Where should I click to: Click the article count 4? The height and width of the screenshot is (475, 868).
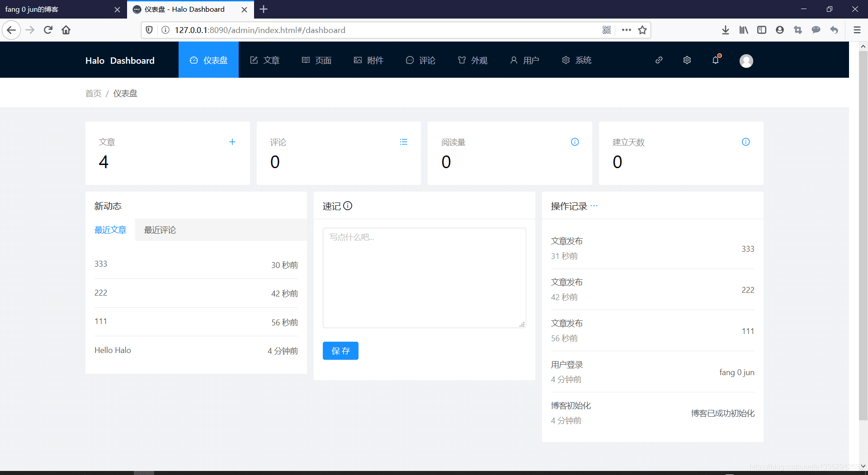(104, 162)
